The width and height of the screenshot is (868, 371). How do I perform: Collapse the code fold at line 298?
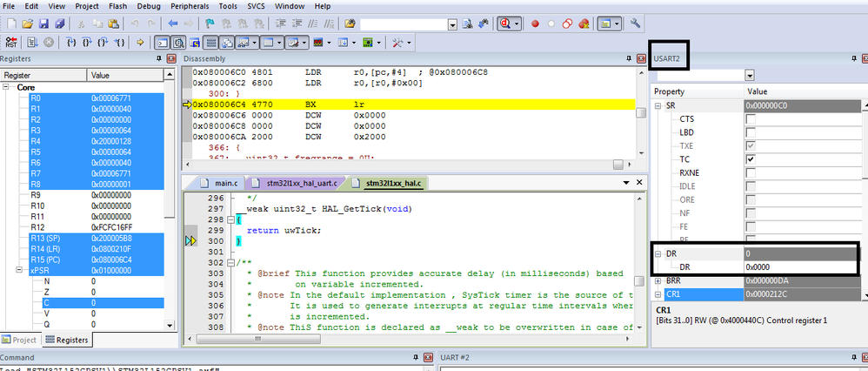coord(230,220)
